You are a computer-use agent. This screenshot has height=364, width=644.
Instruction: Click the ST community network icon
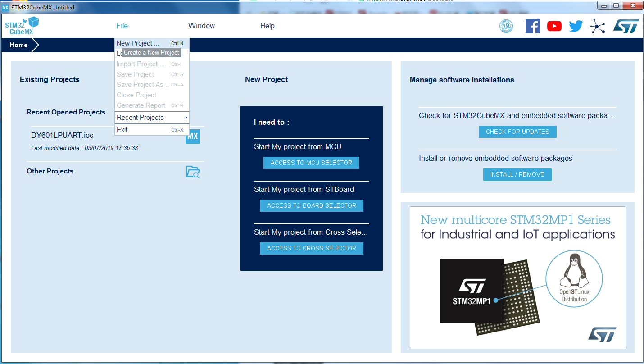598,27
